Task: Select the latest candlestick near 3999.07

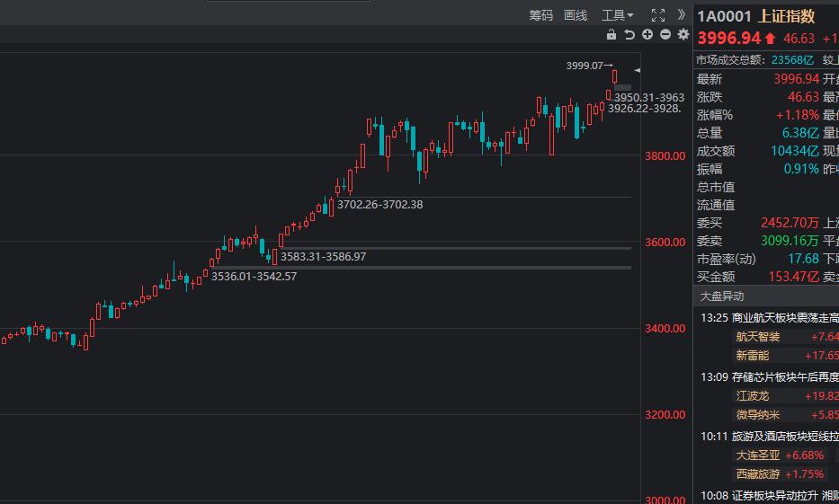Action: point(615,76)
